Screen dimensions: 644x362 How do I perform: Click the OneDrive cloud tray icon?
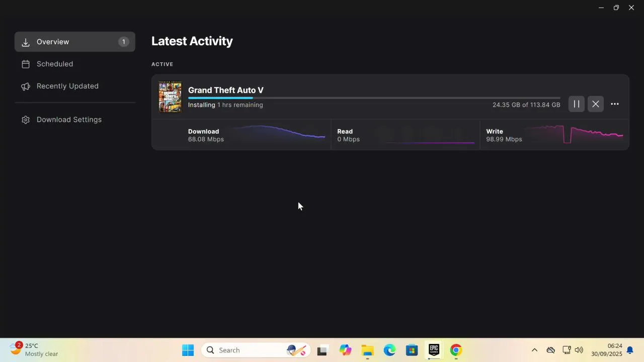pyautogui.click(x=551, y=350)
